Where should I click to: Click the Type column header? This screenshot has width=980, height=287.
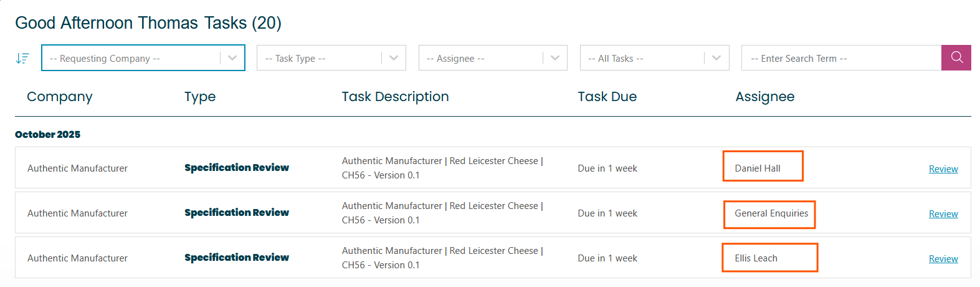click(200, 97)
